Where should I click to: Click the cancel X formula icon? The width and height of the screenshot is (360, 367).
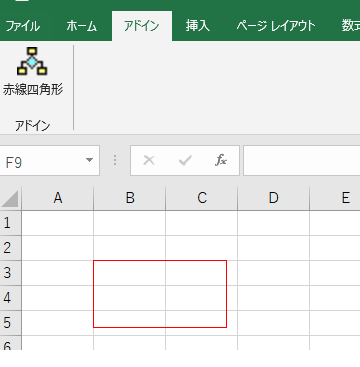[149, 161]
